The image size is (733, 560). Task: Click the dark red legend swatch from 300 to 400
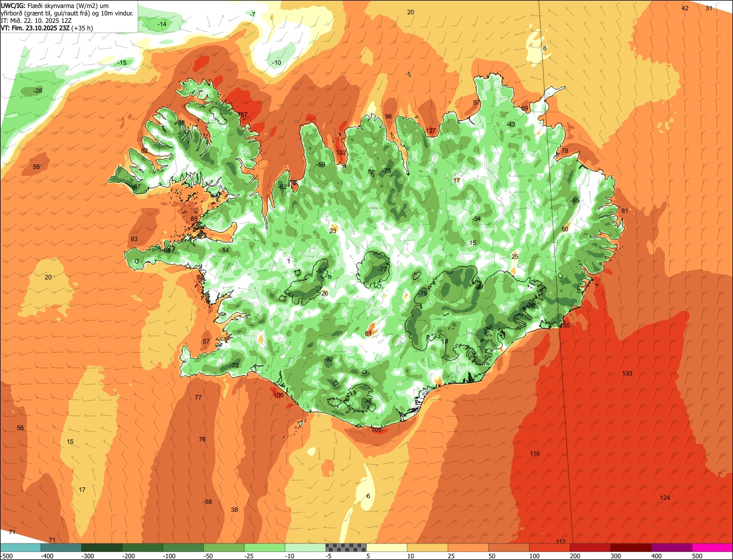pyautogui.click(x=631, y=547)
